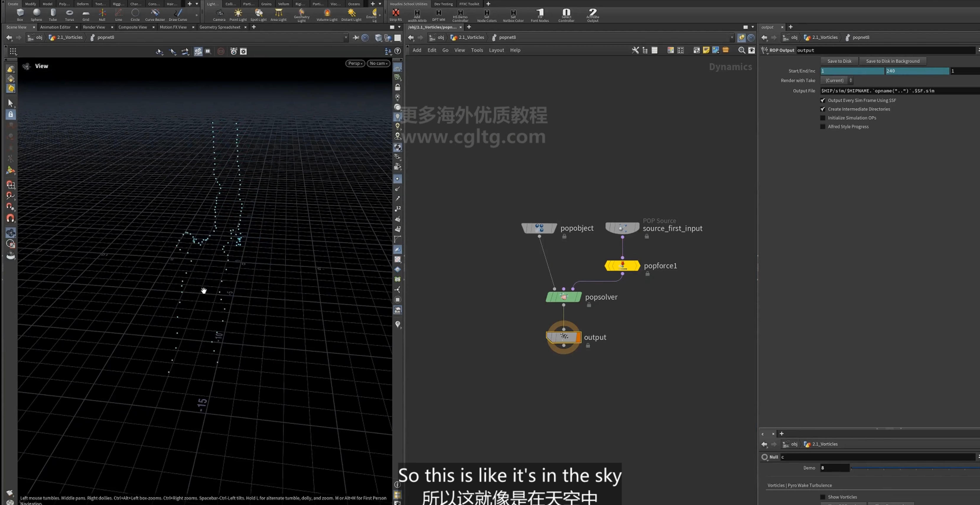Image resolution: width=980 pixels, height=505 pixels.
Task: Select the popobject node
Action: (539, 228)
